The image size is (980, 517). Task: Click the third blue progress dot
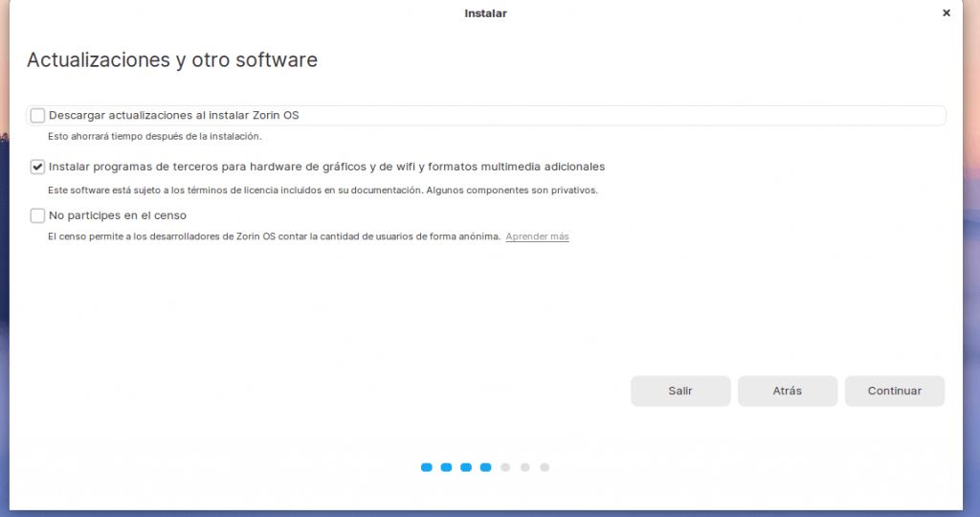click(x=466, y=467)
